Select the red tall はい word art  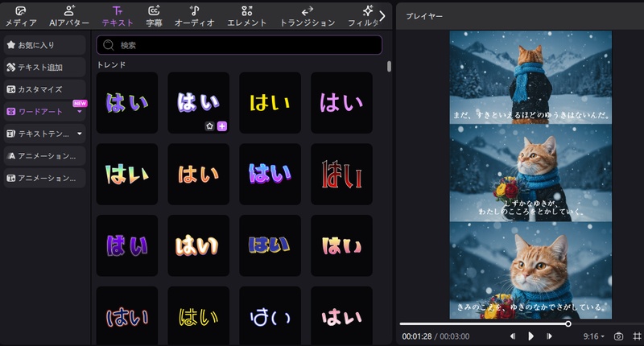pos(341,174)
